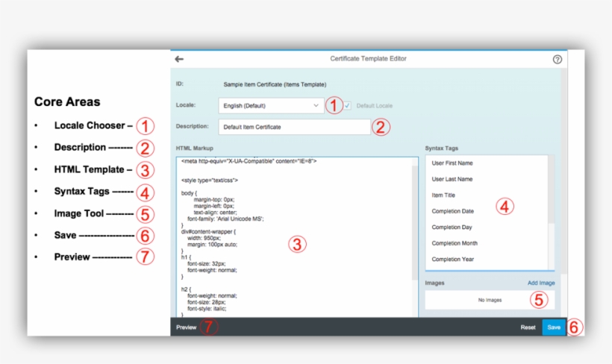612x364 pixels.
Task: Select the Completion Year syntax tag
Action: click(x=453, y=259)
